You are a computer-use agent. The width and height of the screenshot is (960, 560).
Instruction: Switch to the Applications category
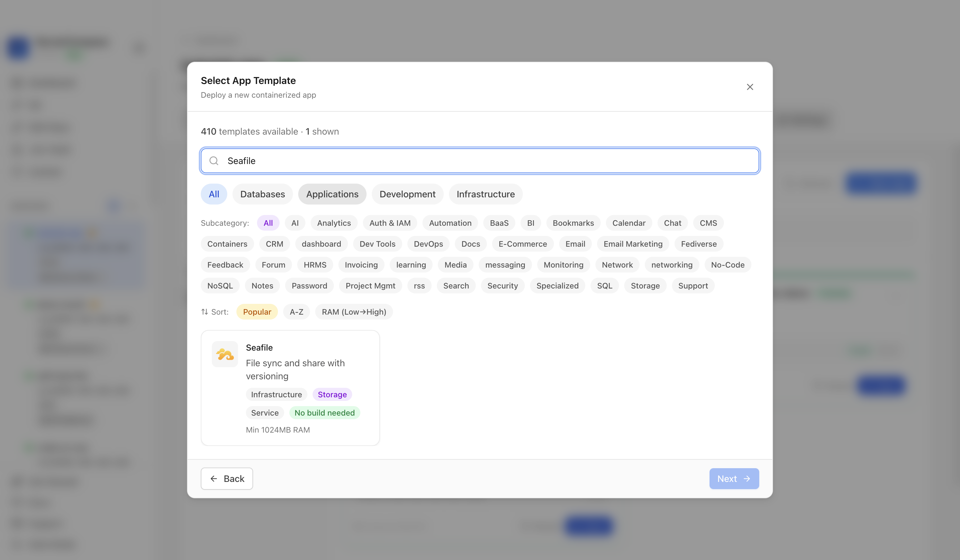332,194
